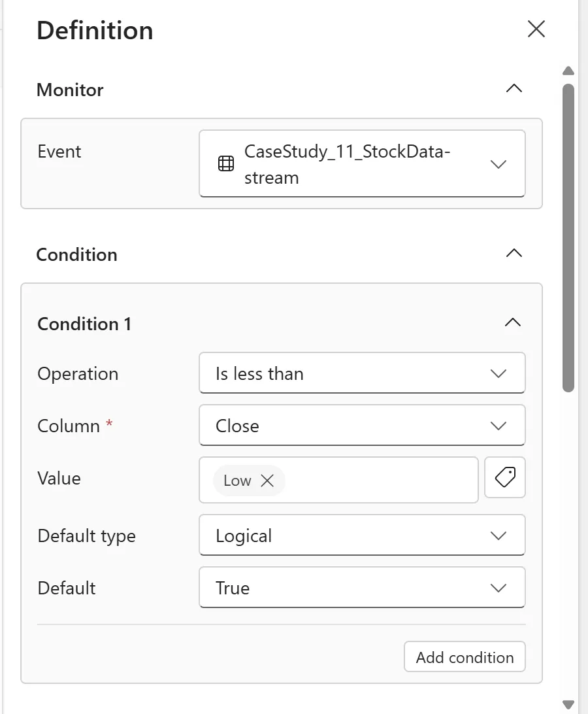Click the Definition panel title
This screenshot has height=714, width=588.
coord(95,31)
